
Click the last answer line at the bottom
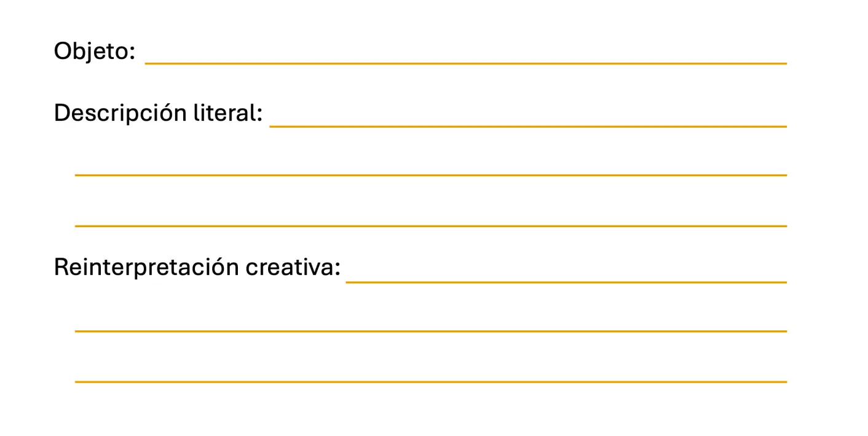430,381
